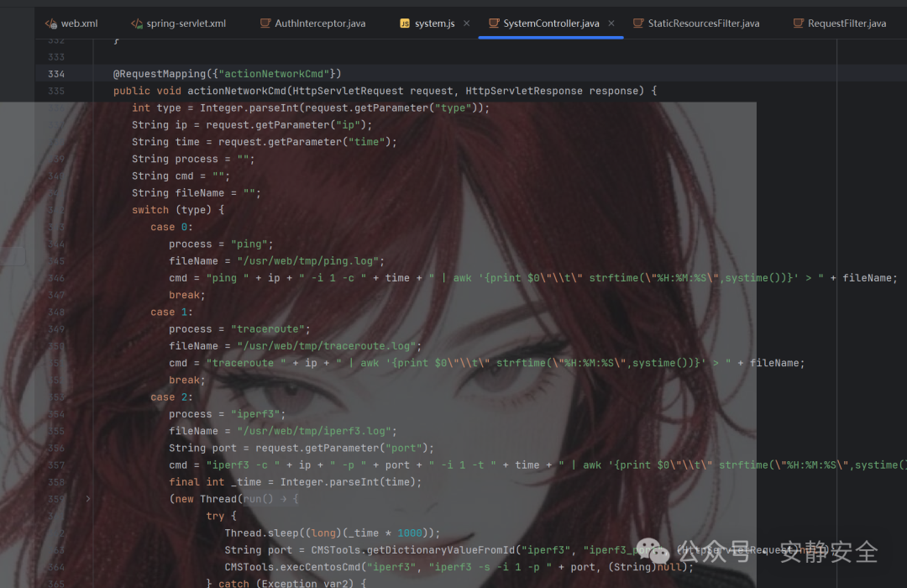Collapse the code fold arrow at line 359
The height and width of the screenshot is (588, 907).
coord(88,498)
